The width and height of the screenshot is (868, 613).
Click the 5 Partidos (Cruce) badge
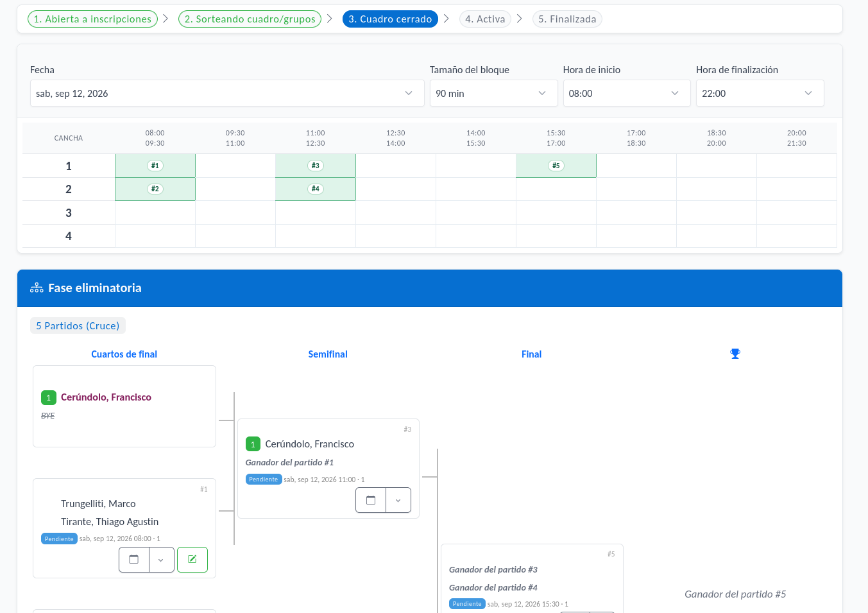click(78, 325)
